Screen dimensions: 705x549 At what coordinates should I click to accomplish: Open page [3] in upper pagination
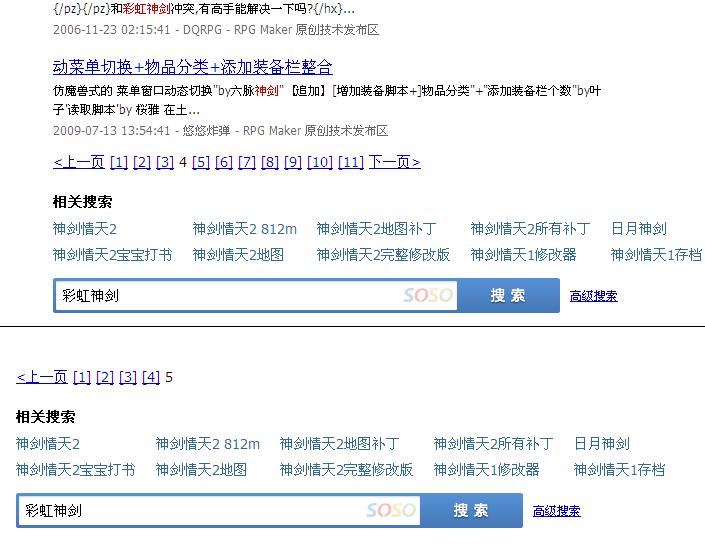(165, 162)
